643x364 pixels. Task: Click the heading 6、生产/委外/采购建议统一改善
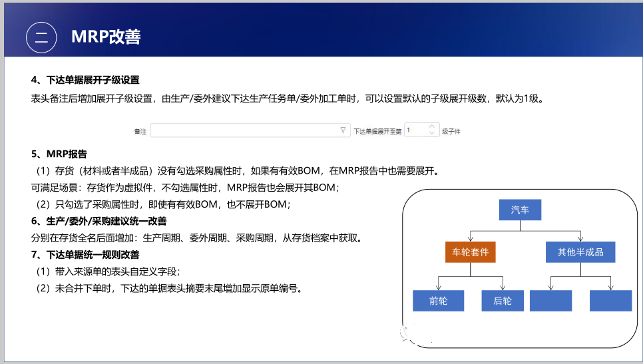(99, 221)
